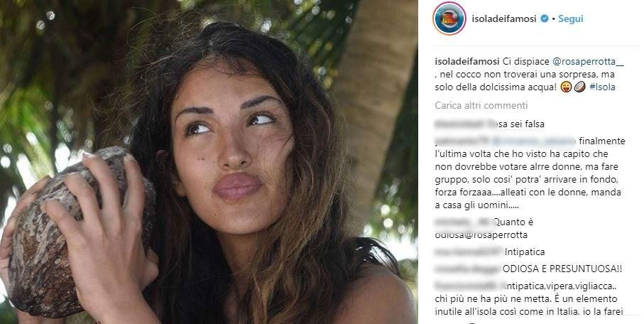Open isoladeifamosi username in the caption
Image resolution: width=644 pixels, height=324 pixels.
pos(467,62)
